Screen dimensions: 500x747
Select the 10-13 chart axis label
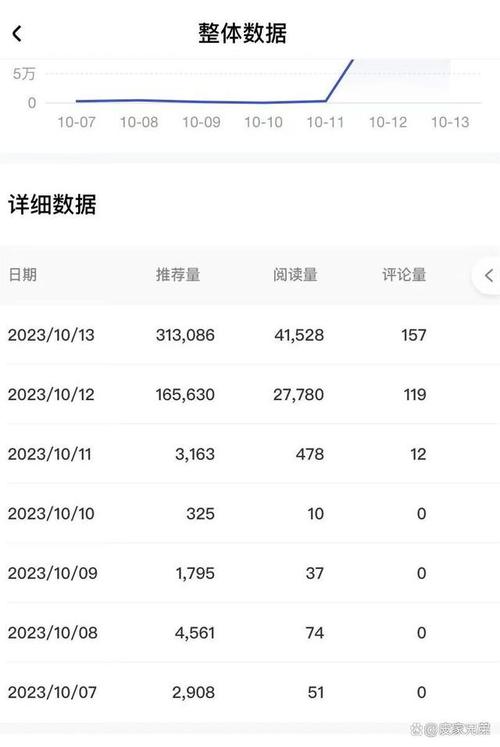tap(450, 122)
